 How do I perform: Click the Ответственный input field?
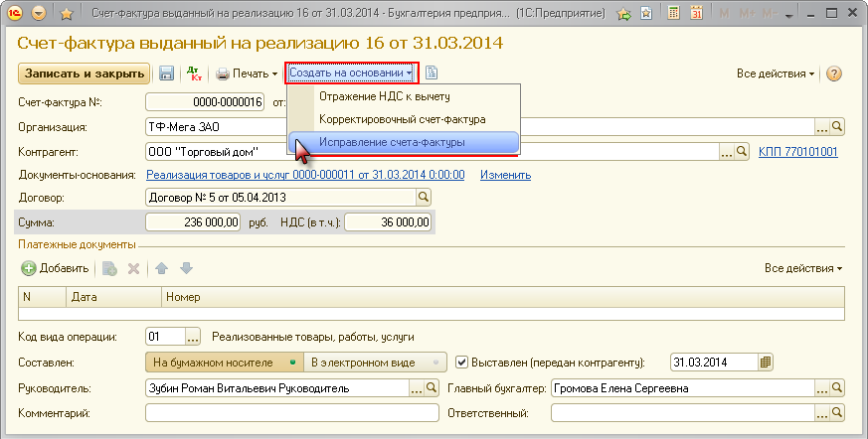click(682, 413)
